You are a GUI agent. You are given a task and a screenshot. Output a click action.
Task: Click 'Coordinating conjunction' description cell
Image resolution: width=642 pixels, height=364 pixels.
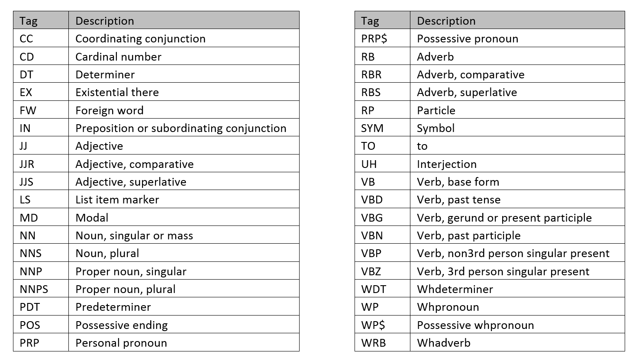coord(140,39)
